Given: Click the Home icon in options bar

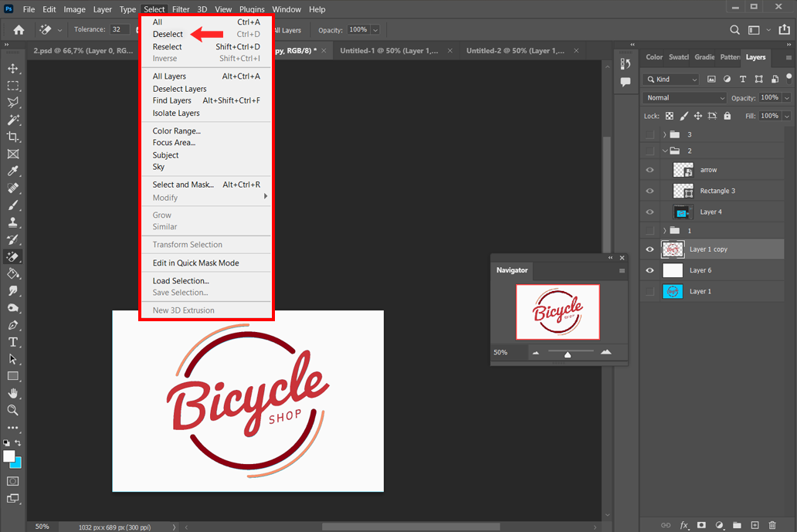Looking at the screenshot, I should [19, 30].
